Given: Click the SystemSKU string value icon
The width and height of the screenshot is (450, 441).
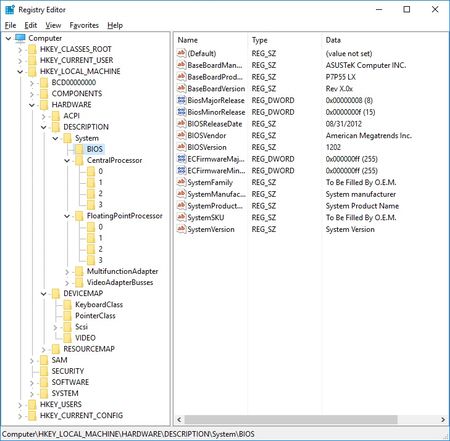Looking at the screenshot, I should tap(181, 217).
